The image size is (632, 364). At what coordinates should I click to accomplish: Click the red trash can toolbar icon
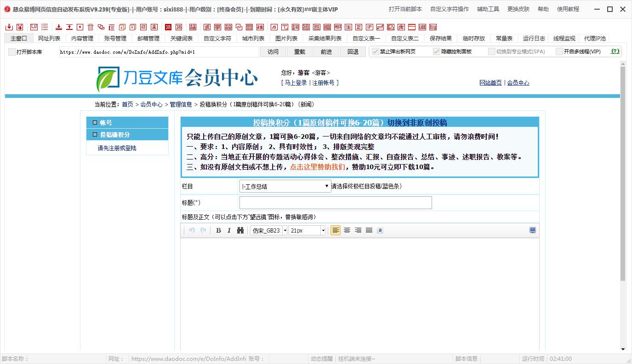pos(91,27)
